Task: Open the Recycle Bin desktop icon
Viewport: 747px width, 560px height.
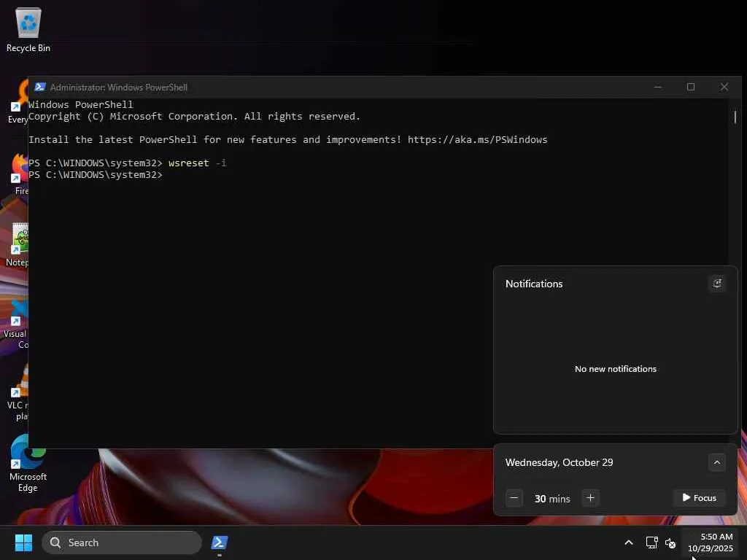Action: coord(28,29)
